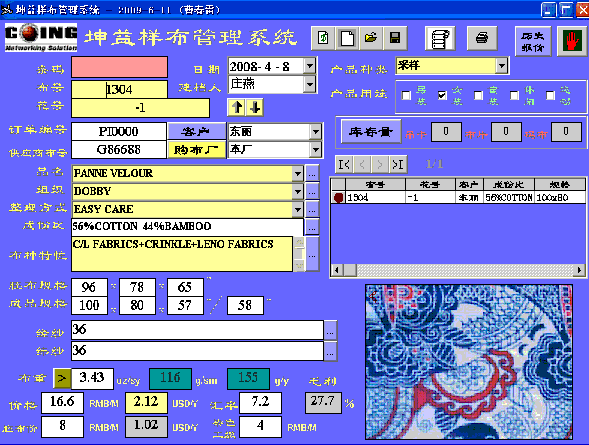Click the order number field PI0000

click(x=119, y=131)
